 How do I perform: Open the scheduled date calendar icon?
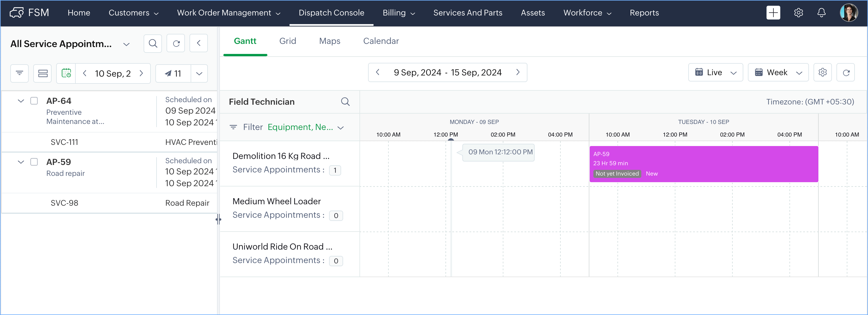(67, 73)
